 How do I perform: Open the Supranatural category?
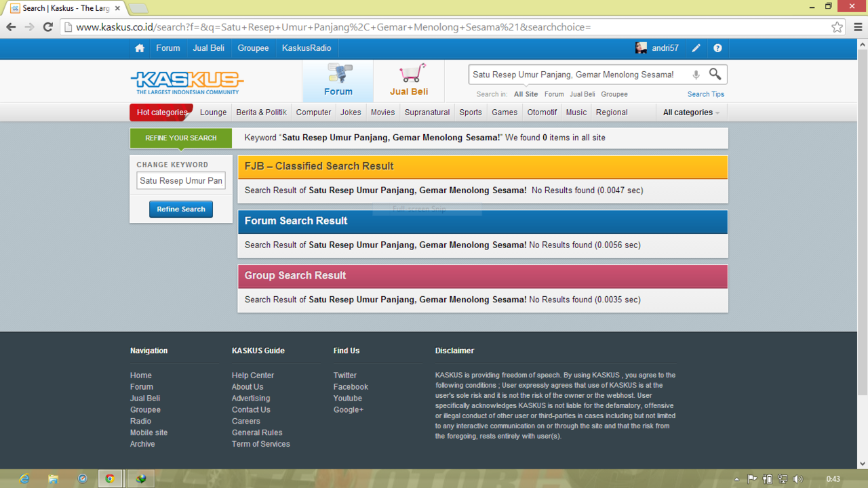427,113
